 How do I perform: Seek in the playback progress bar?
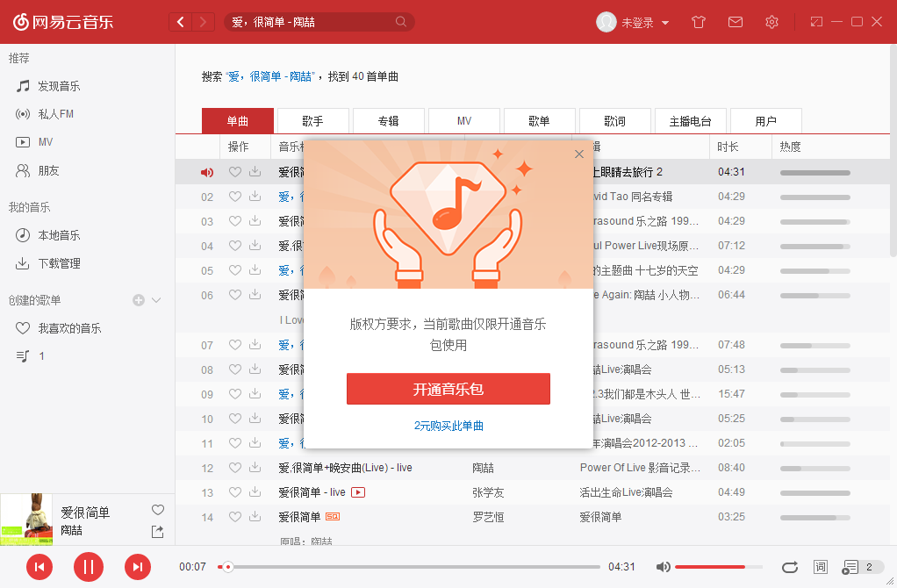tap(408, 567)
